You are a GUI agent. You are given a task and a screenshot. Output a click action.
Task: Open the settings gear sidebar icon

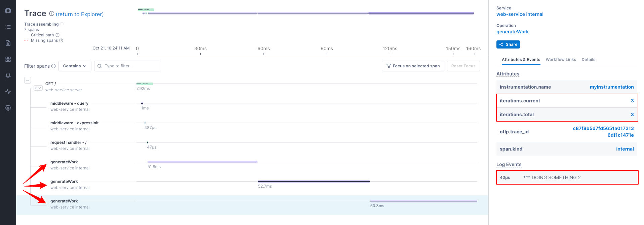coord(8,108)
